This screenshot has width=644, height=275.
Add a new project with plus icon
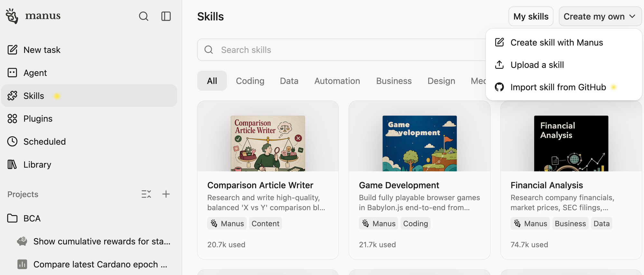[166, 194]
